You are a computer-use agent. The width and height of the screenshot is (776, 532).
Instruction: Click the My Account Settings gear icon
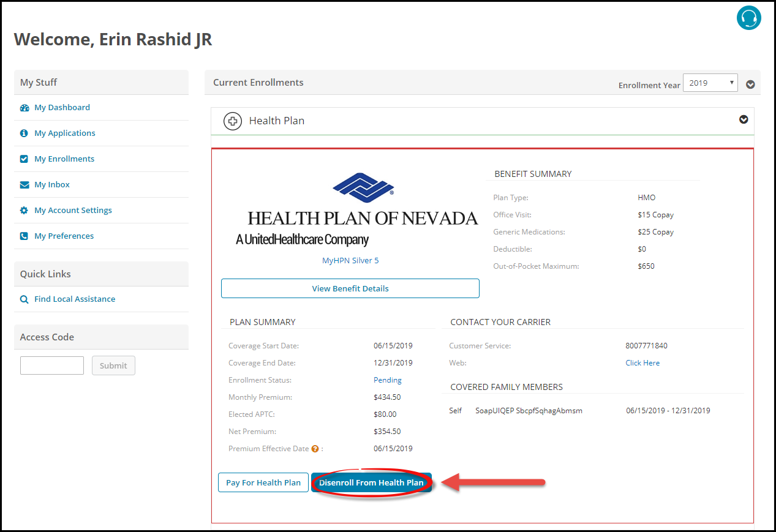[x=24, y=211]
